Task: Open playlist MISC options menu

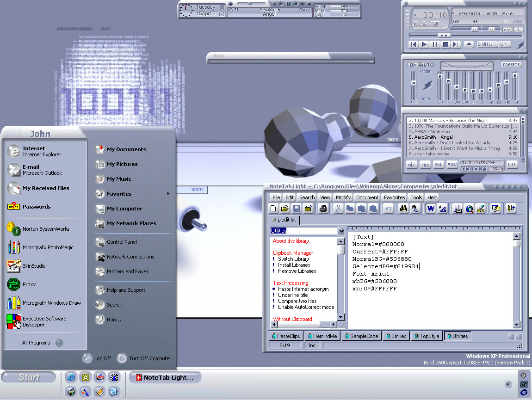Action: click(x=452, y=165)
